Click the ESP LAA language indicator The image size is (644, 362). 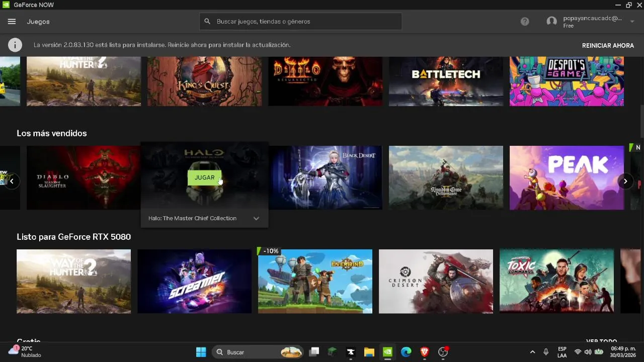[x=562, y=352]
